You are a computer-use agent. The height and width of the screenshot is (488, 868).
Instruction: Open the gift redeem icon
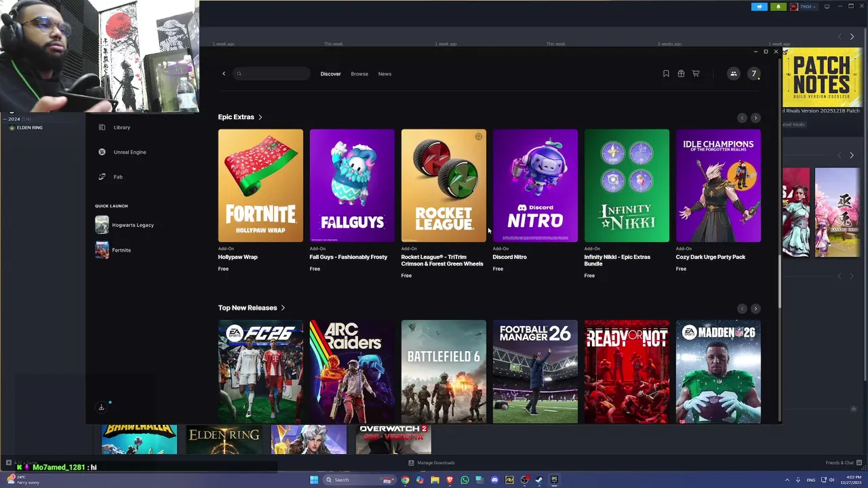(x=681, y=73)
